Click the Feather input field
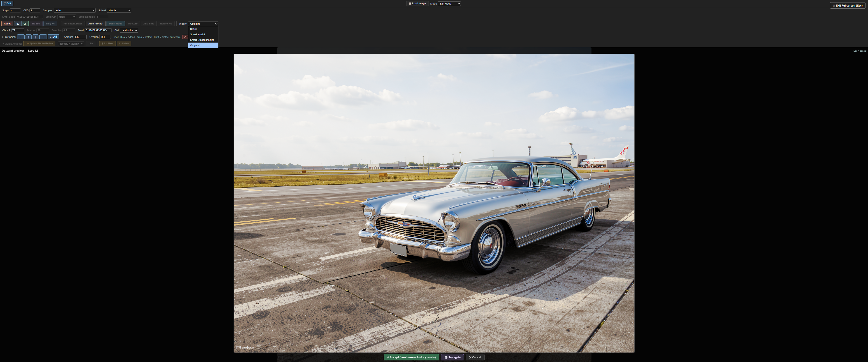The width and height of the screenshot is (868, 362). pos(43,30)
